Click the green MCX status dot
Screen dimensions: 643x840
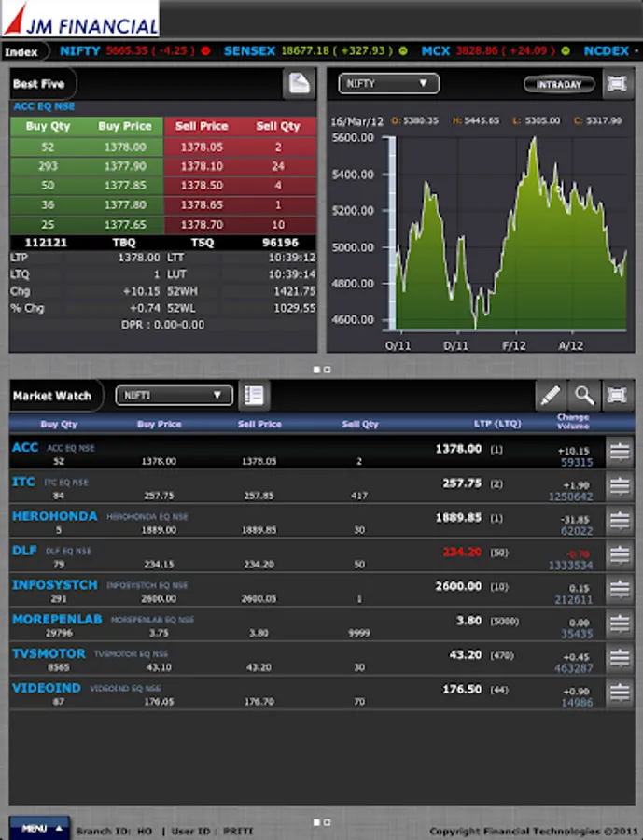click(x=566, y=51)
